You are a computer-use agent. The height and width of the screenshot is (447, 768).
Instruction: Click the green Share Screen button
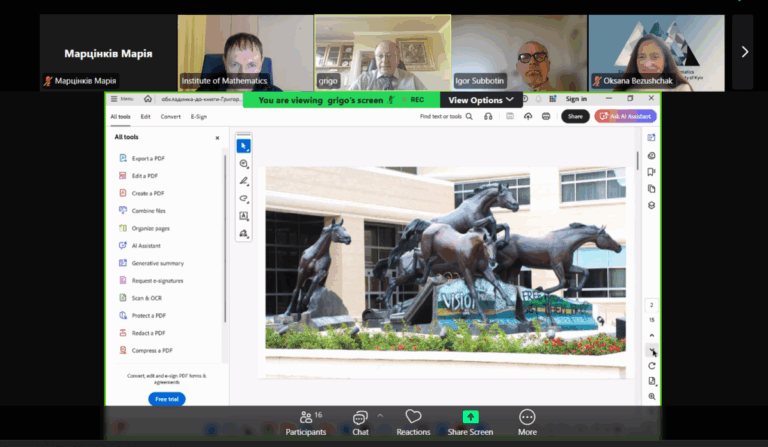click(470, 421)
